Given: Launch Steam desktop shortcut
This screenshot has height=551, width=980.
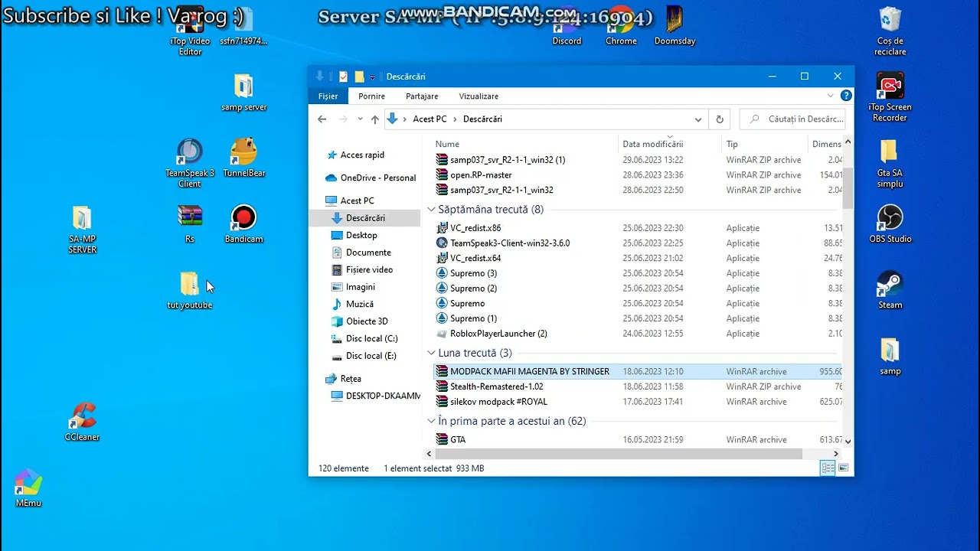Looking at the screenshot, I should click(x=890, y=289).
